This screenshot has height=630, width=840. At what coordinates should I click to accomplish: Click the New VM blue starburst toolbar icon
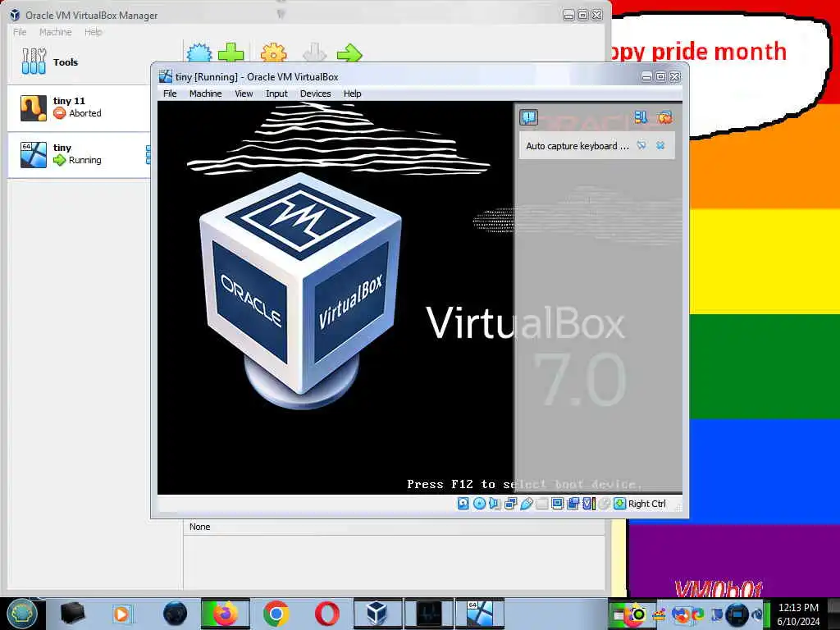pyautogui.click(x=199, y=53)
